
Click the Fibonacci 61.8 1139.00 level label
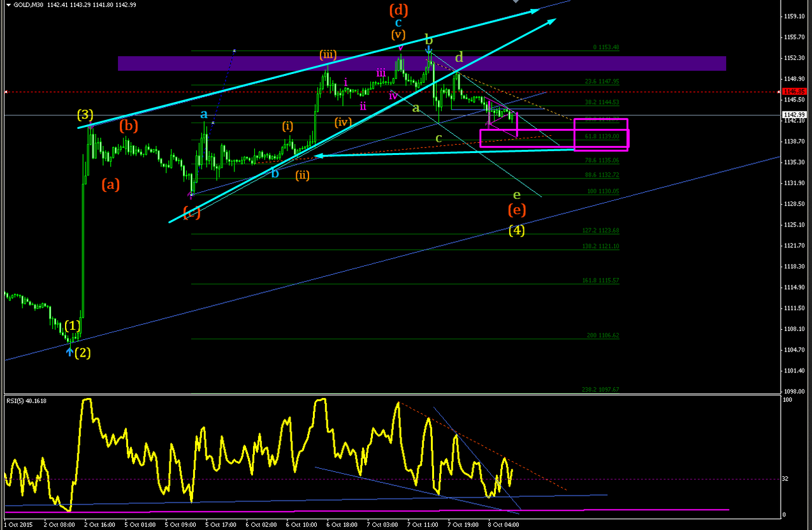pos(602,136)
